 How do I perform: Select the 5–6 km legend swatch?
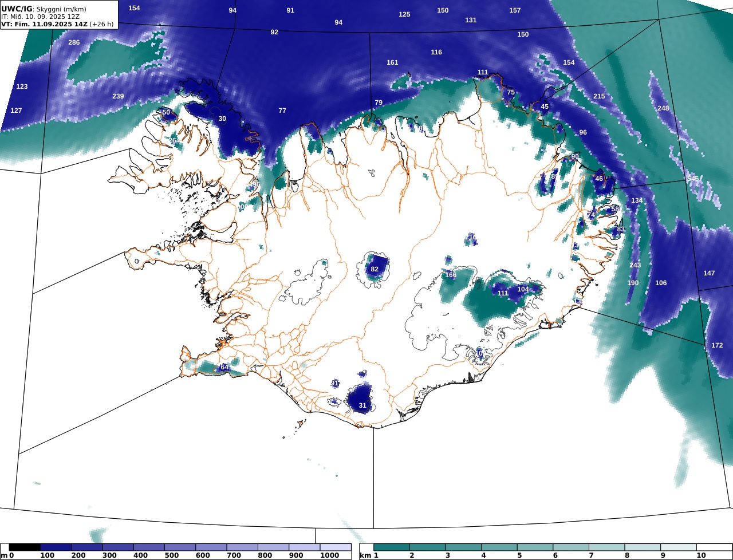click(x=535, y=547)
